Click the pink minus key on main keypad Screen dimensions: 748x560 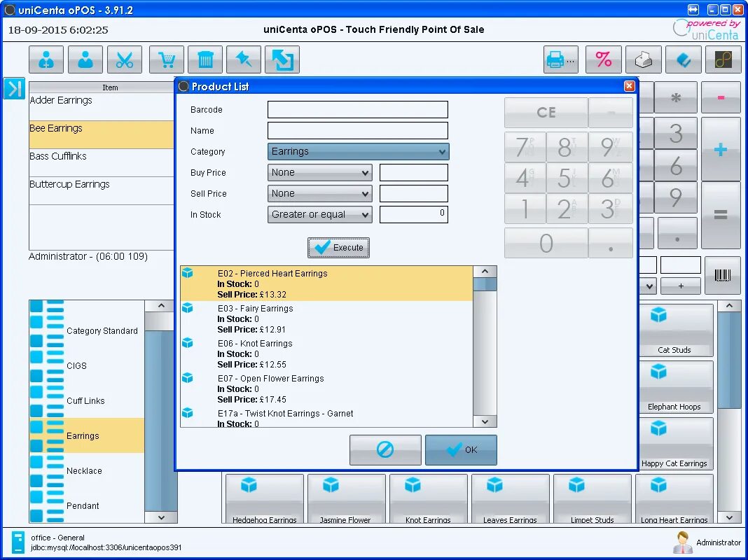(x=720, y=98)
